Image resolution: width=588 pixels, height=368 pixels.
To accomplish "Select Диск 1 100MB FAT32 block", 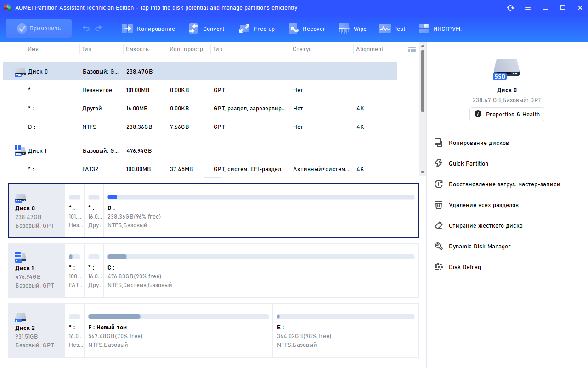I will [74, 270].
